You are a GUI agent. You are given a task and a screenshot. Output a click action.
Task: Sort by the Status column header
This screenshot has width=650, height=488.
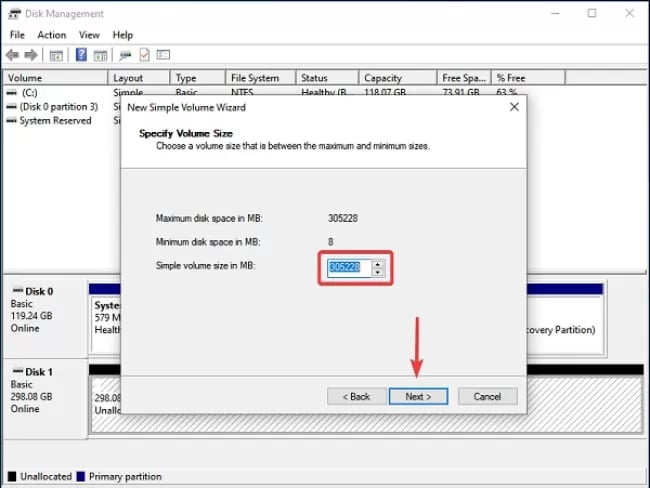pyautogui.click(x=327, y=78)
